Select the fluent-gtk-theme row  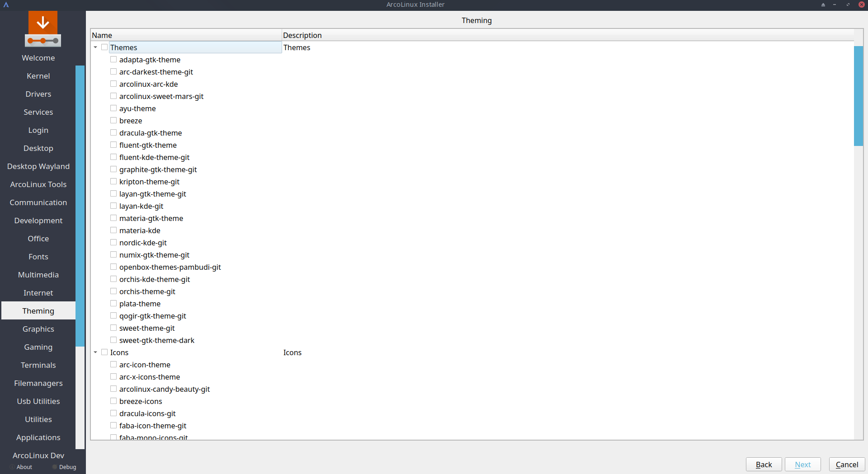tap(148, 145)
